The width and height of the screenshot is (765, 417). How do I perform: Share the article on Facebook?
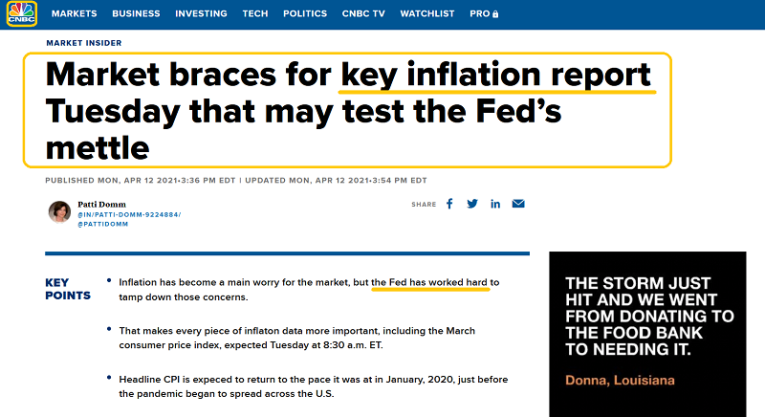[449, 203]
